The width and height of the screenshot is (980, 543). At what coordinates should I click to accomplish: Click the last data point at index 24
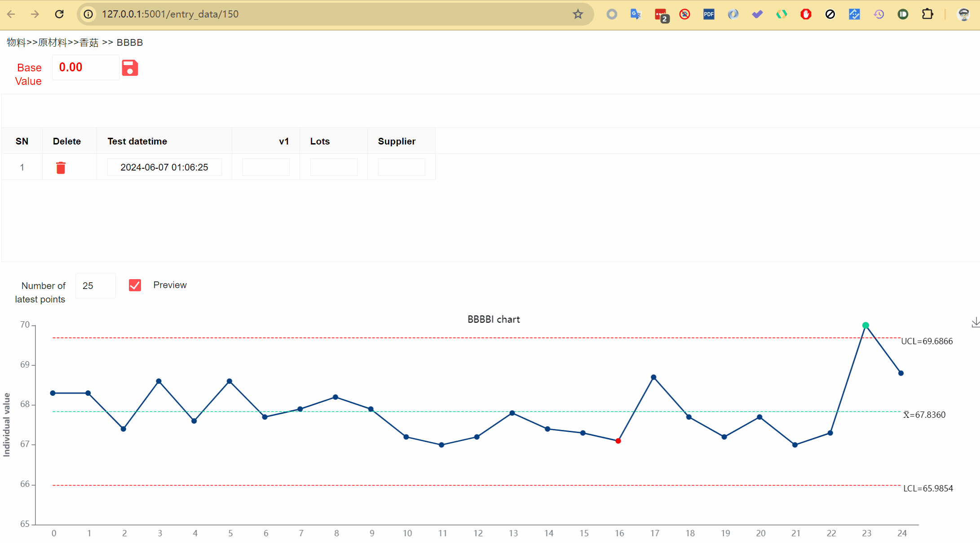[901, 373]
